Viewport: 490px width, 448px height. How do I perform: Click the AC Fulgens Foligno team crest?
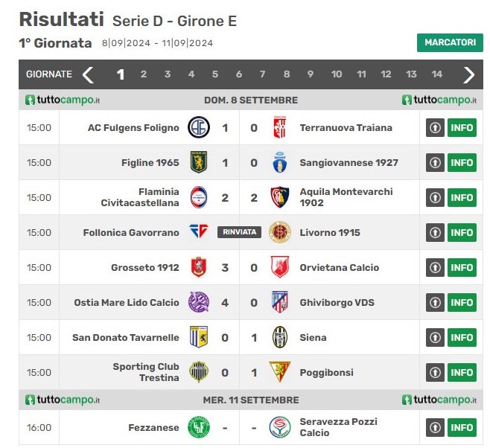(199, 127)
